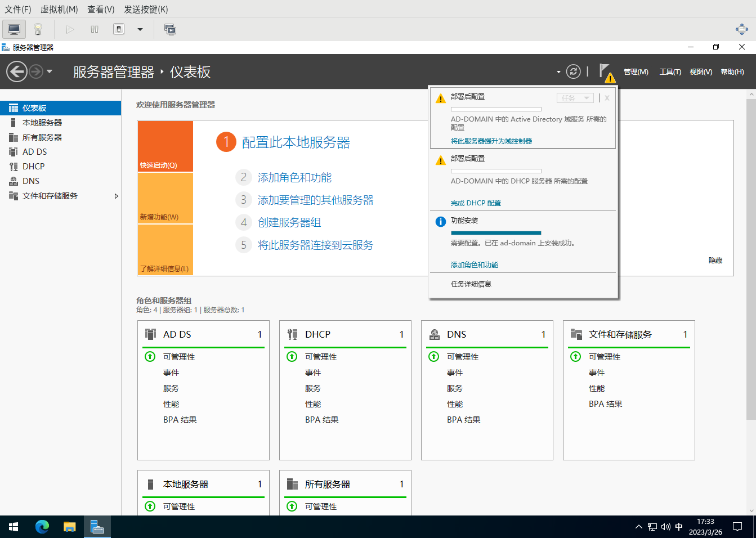Screen dimensions: 756x538
Task: Click the green 可管理性 status icon in AD DS tile
Action: [x=150, y=357]
